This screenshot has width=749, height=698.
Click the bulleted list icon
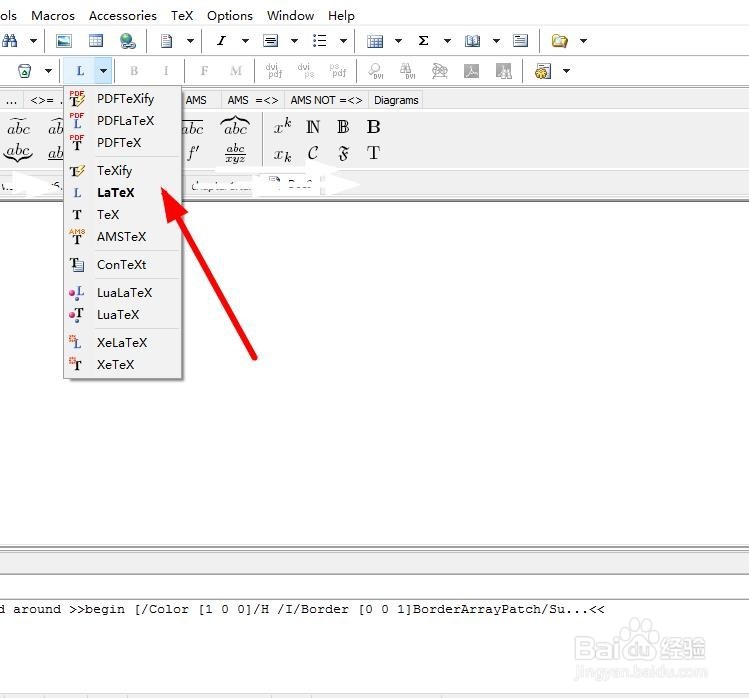[319, 41]
